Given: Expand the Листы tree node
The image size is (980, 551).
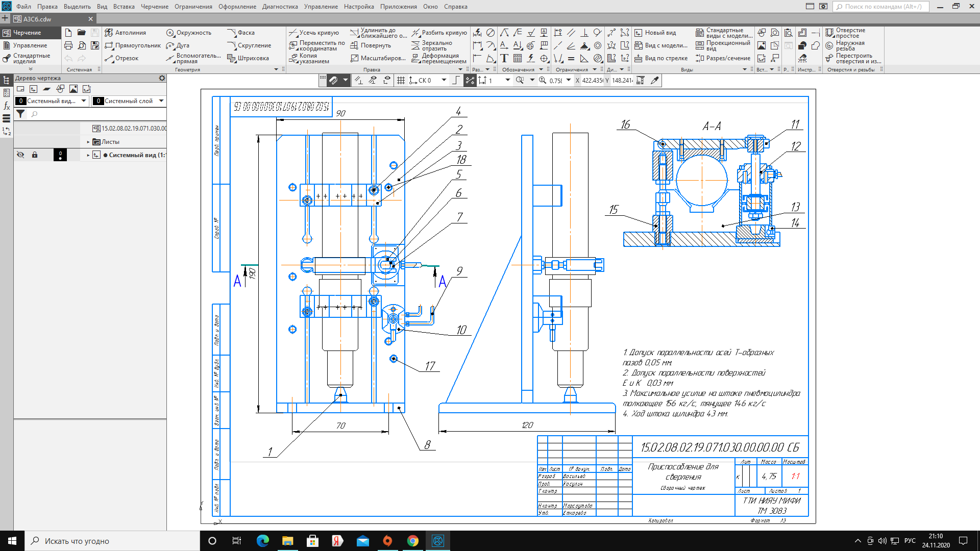Looking at the screenshot, I should 88,142.
